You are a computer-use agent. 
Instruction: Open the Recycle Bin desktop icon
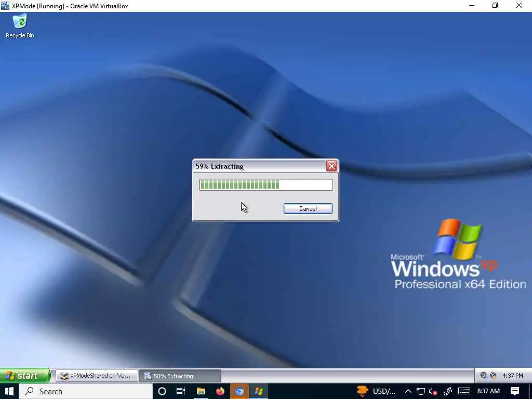coord(20,26)
